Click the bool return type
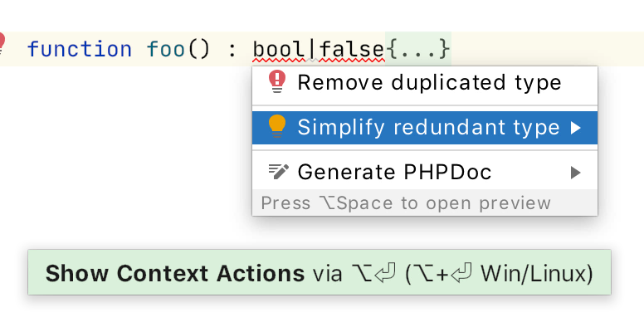Image resolution: width=644 pixels, height=322 pixels. coord(280,49)
